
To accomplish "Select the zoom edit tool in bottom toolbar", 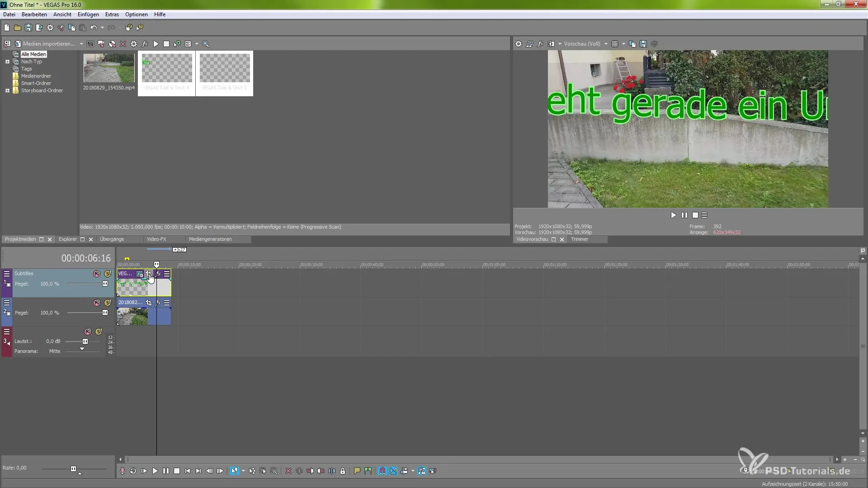I will point(274,471).
